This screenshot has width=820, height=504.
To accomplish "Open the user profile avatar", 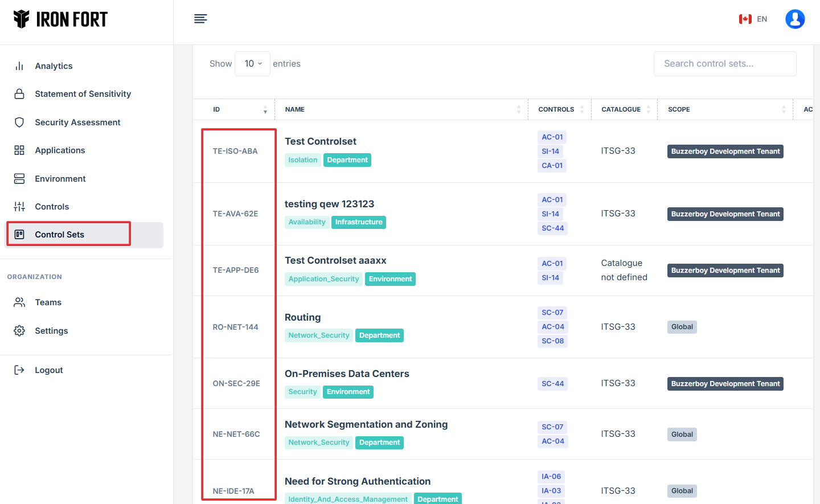I will point(794,19).
